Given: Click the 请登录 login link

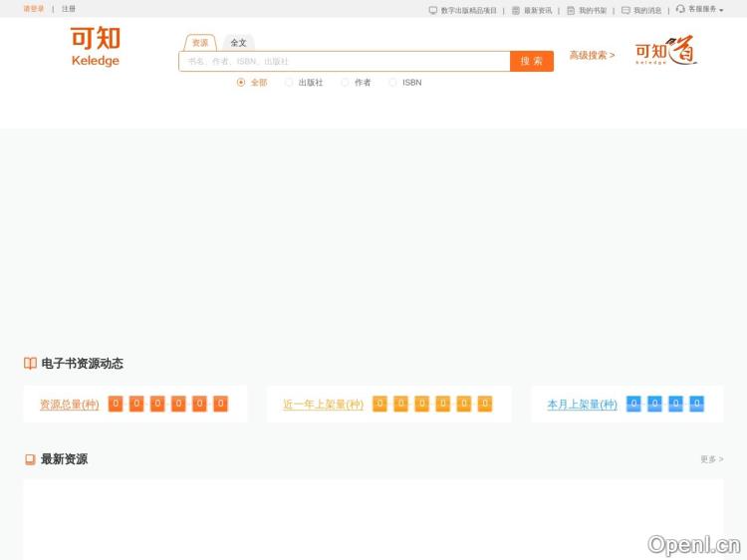Looking at the screenshot, I should click(x=34, y=9).
